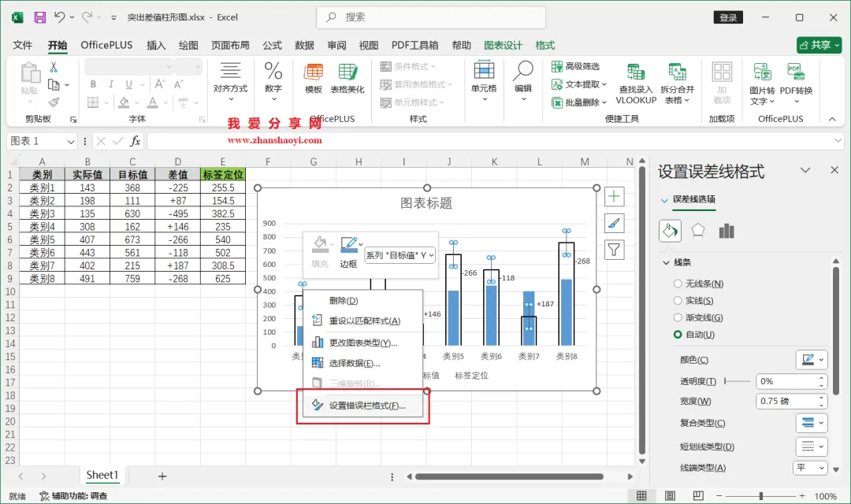851x504 pixels.
Task: Choose 选择数据(E)... menu item
Action: (x=362, y=364)
